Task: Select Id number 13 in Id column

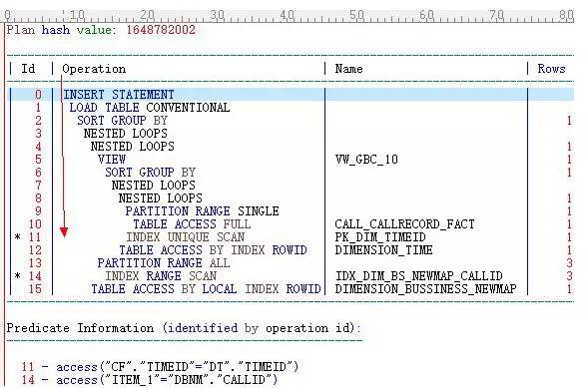Action: (x=35, y=263)
